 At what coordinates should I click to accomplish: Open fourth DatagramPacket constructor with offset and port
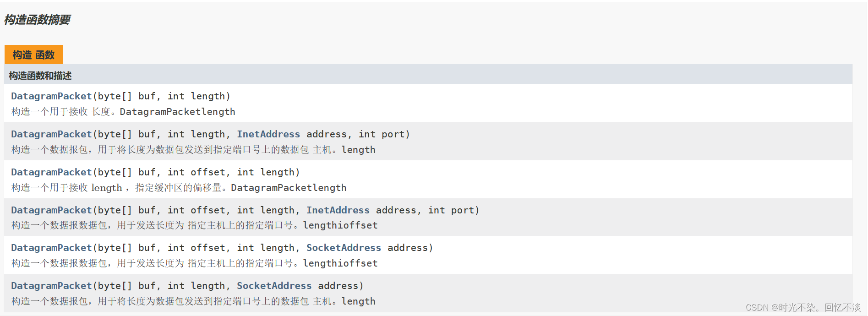click(x=51, y=210)
